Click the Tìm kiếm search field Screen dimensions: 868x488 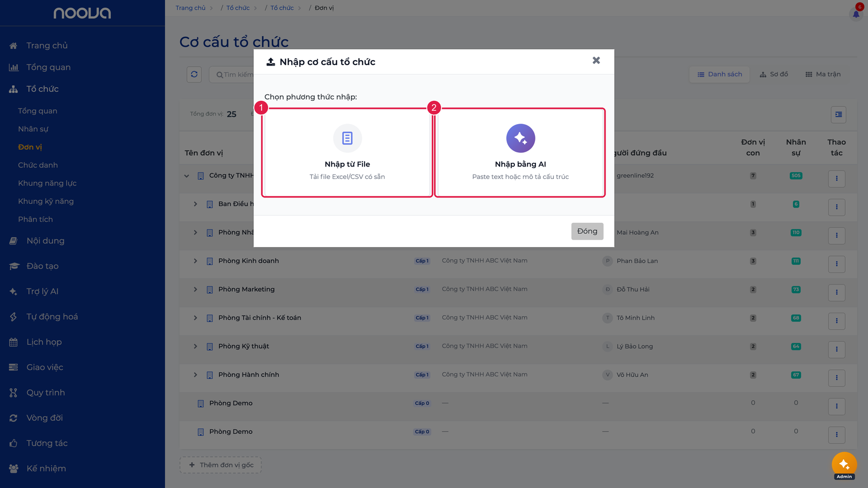pos(232,74)
